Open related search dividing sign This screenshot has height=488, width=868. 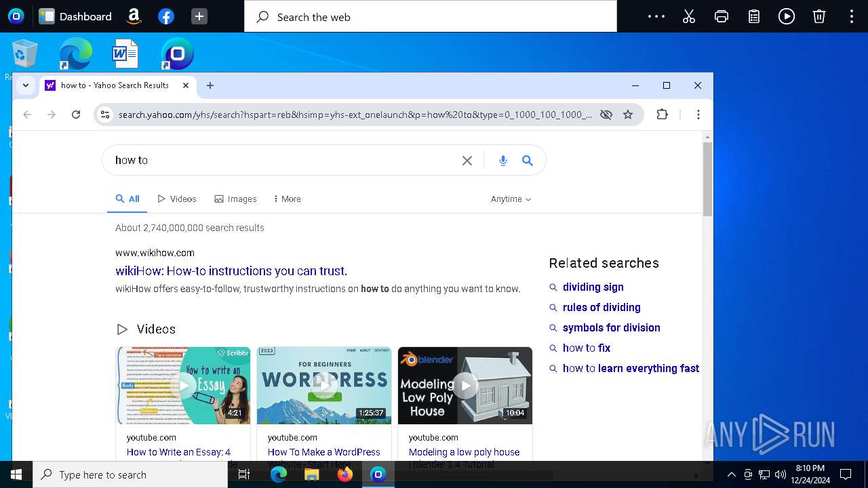click(x=593, y=287)
